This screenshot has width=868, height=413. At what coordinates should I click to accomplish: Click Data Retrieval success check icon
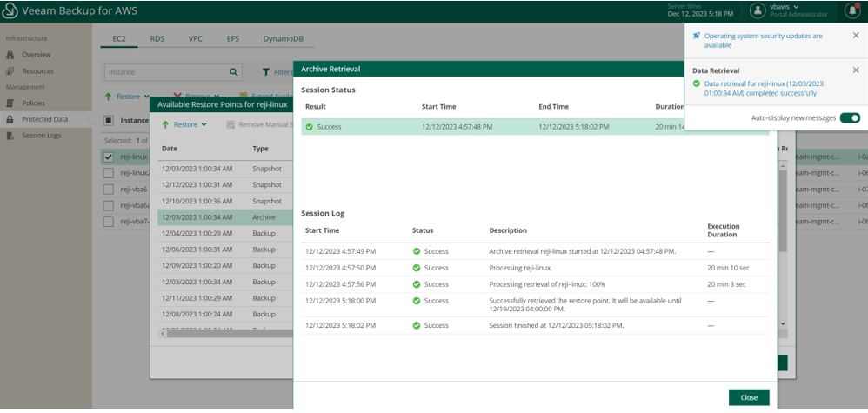697,83
